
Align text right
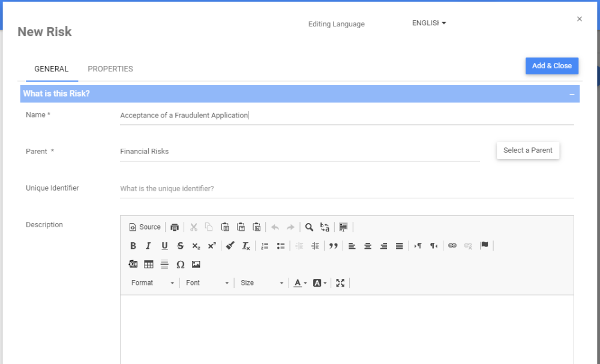(x=383, y=246)
